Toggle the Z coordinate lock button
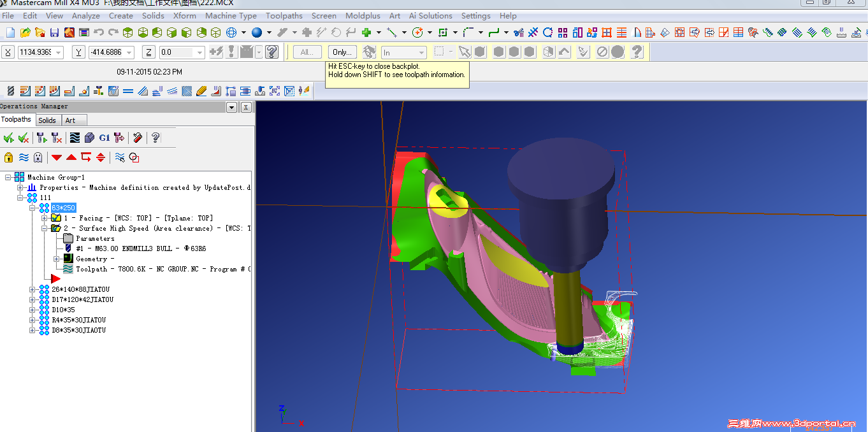868x432 pixels. [149, 52]
